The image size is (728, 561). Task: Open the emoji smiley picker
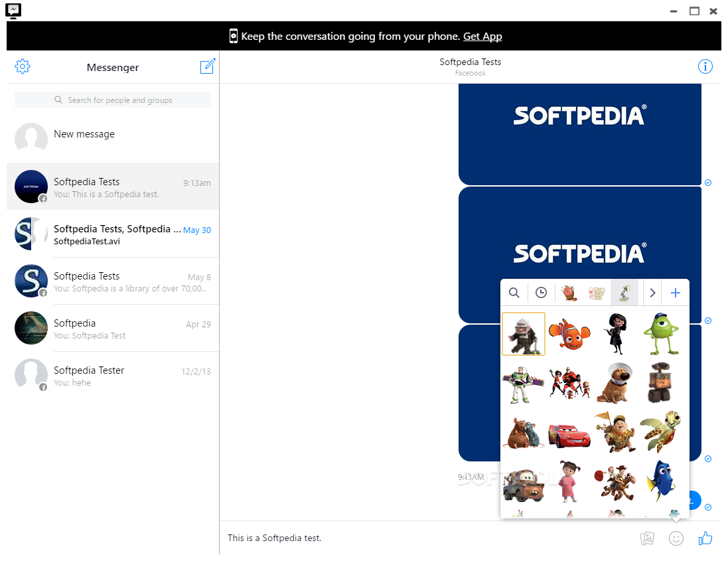[676, 538]
